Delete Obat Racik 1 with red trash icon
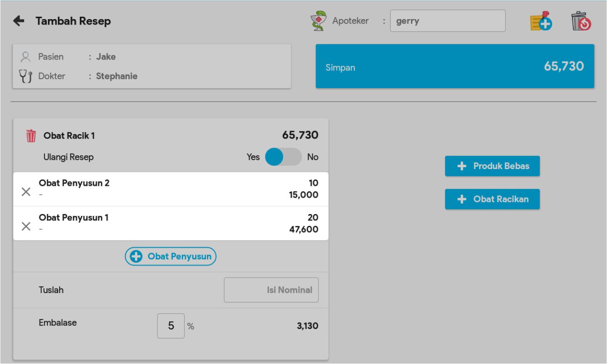607x364 pixels. click(x=31, y=136)
